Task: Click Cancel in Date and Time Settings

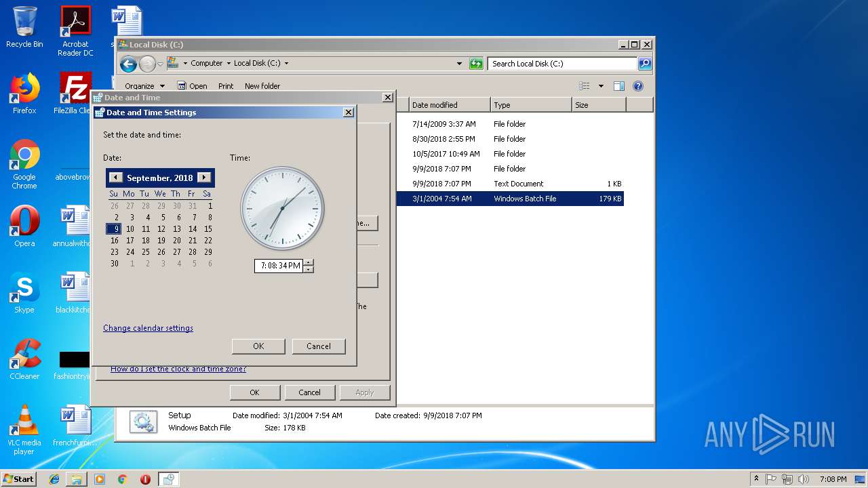Action: (319, 346)
